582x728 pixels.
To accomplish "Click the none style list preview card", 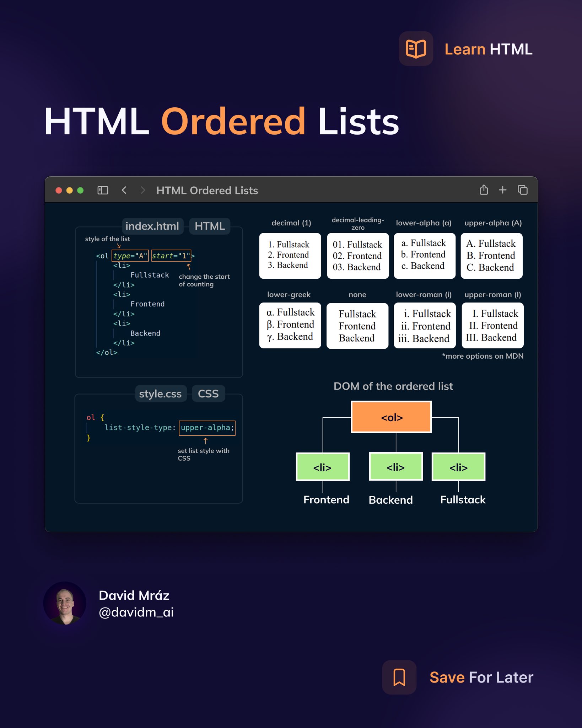I will [x=357, y=326].
